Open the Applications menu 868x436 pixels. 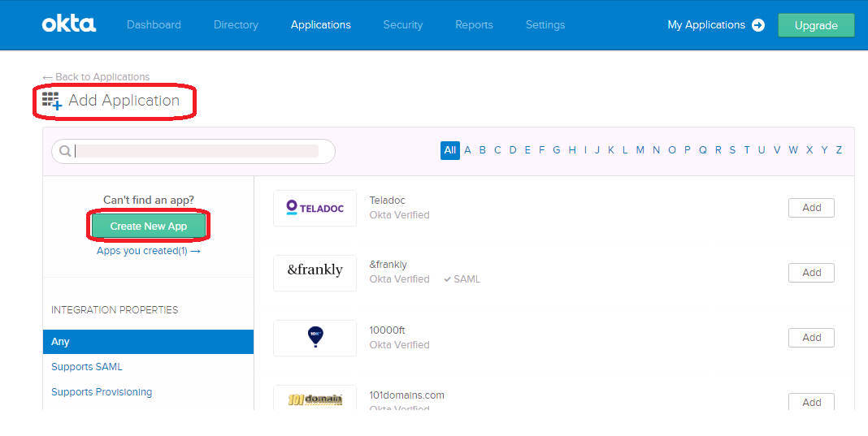[320, 25]
